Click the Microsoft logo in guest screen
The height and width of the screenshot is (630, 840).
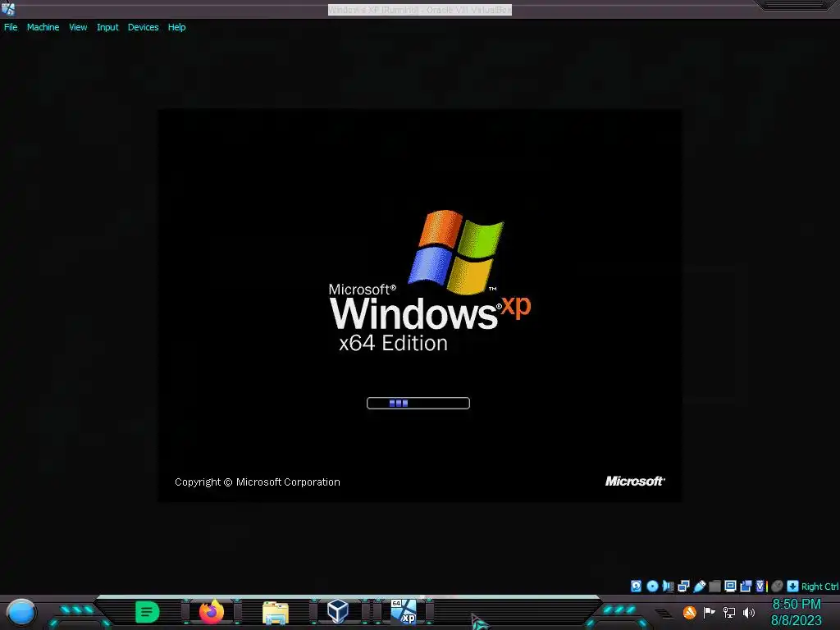tap(635, 481)
